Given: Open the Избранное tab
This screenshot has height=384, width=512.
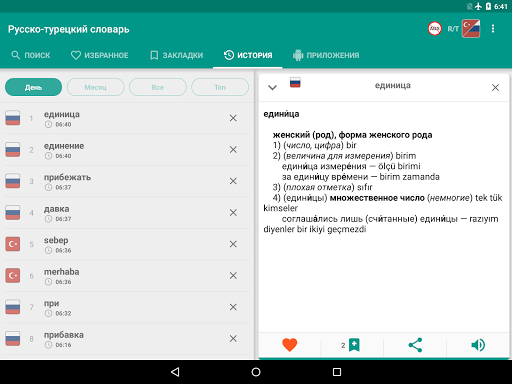Looking at the screenshot, I should coord(99,55).
